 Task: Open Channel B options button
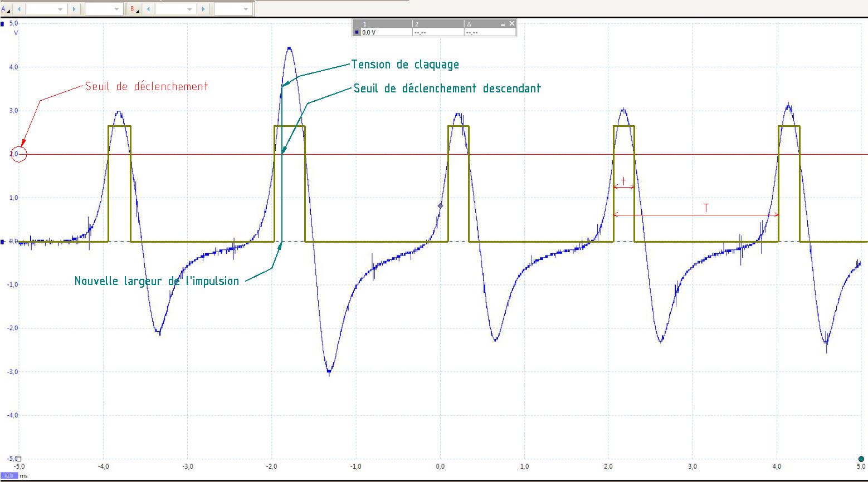click(134, 9)
